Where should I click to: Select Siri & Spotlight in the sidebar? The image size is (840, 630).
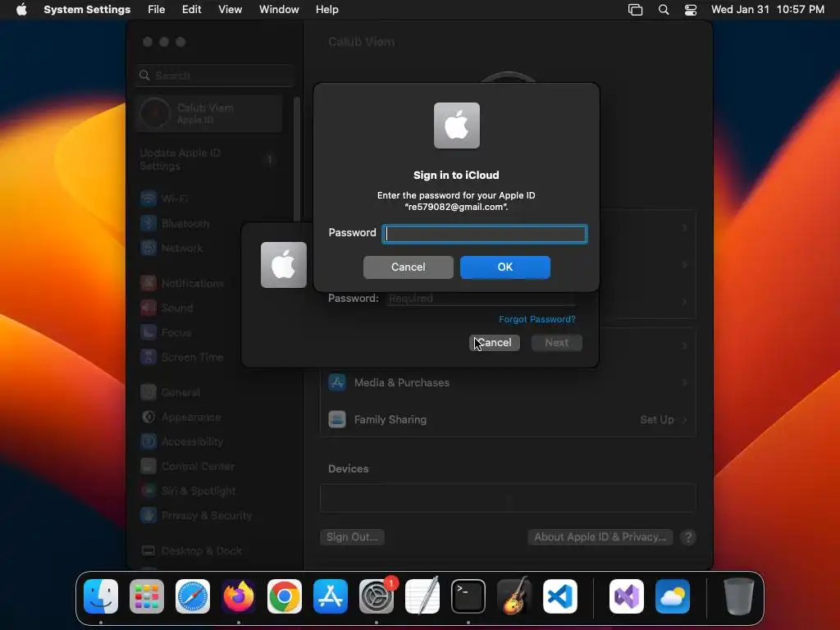[209, 491]
